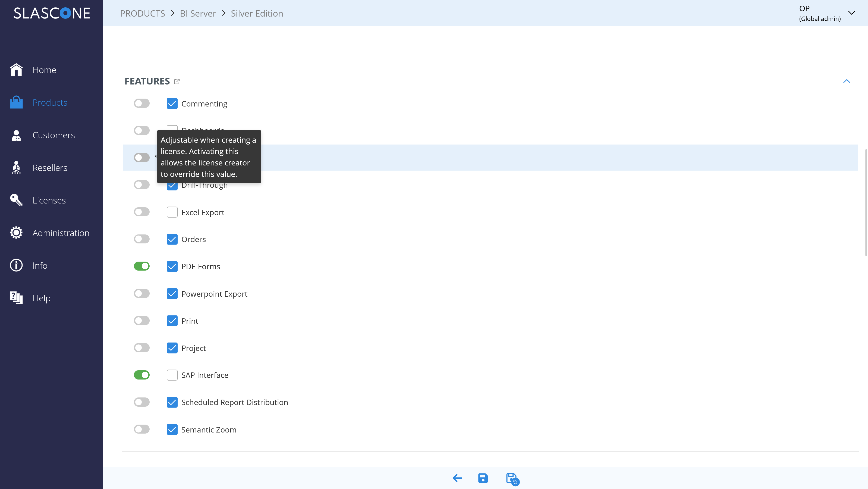Screen dimensions: 868x489
Task: Open the Global admin account dropdown
Action: tap(852, 13)
